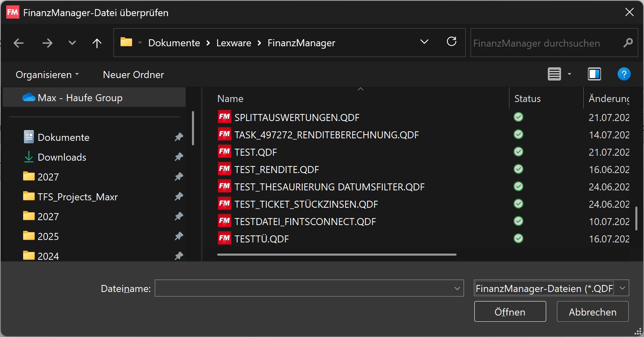
Task: Click the FM icon of TEST_RENDITE.QDF
Action: pyautogui.click(x=224, y=169)
